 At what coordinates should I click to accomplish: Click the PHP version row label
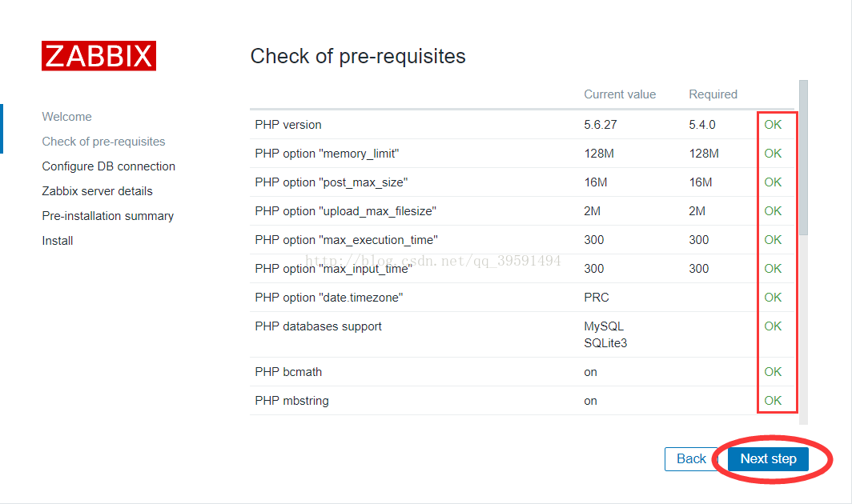coord(288,125)
